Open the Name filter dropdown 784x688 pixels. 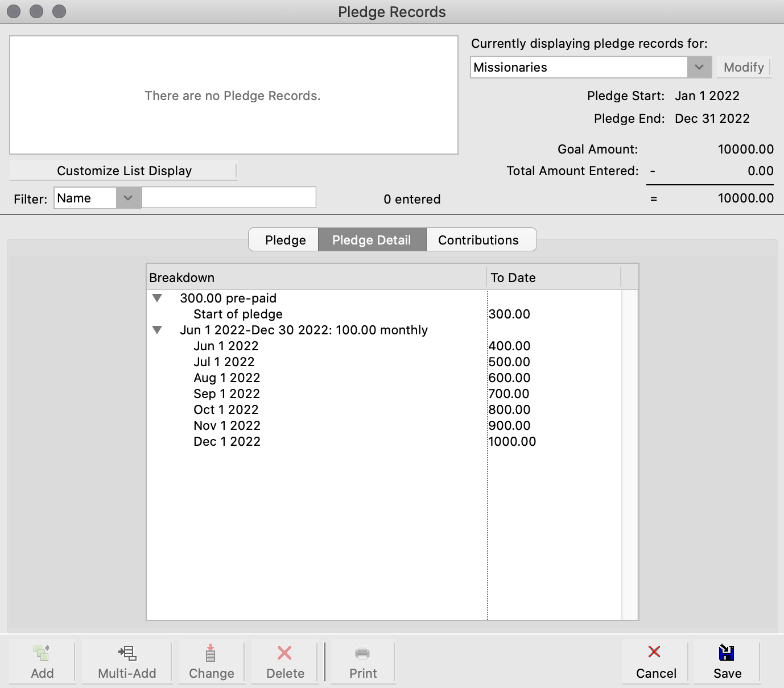[x=128, y=198]
